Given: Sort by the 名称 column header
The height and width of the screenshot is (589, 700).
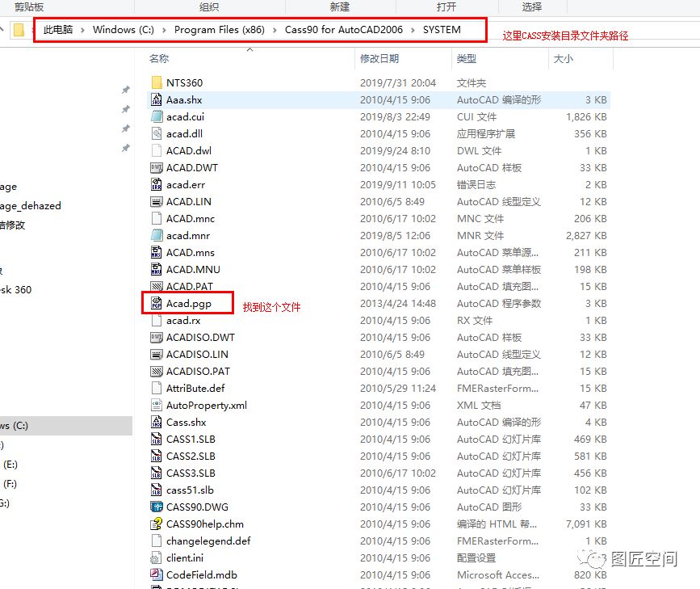Looking at the screenshot, I should [159, 58].
